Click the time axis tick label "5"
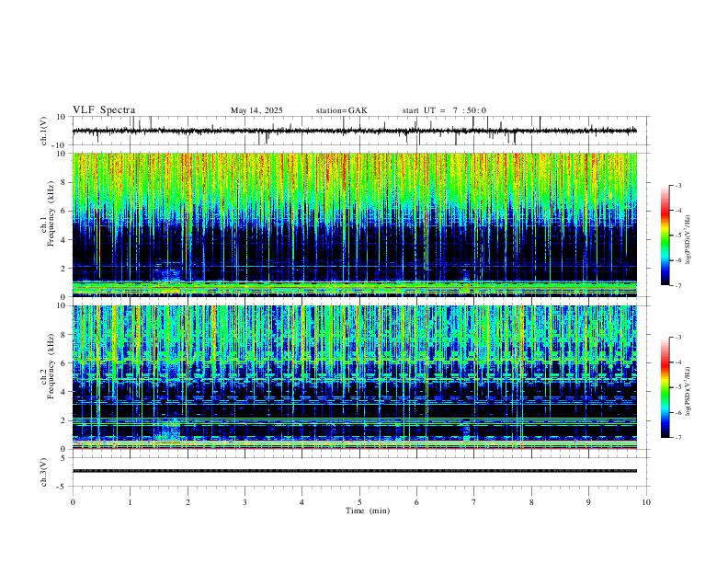The width and height of the screenshot is (728, 563). point(359,502)
